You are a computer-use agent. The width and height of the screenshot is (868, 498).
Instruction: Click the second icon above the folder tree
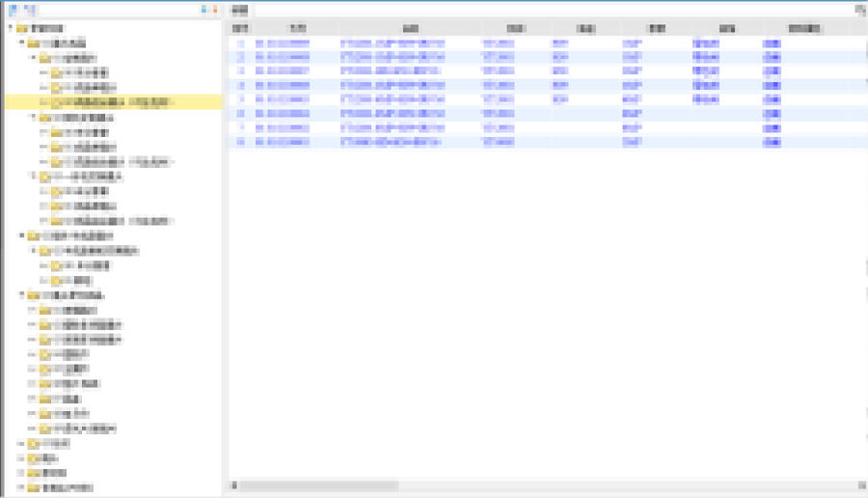(31, 10)
